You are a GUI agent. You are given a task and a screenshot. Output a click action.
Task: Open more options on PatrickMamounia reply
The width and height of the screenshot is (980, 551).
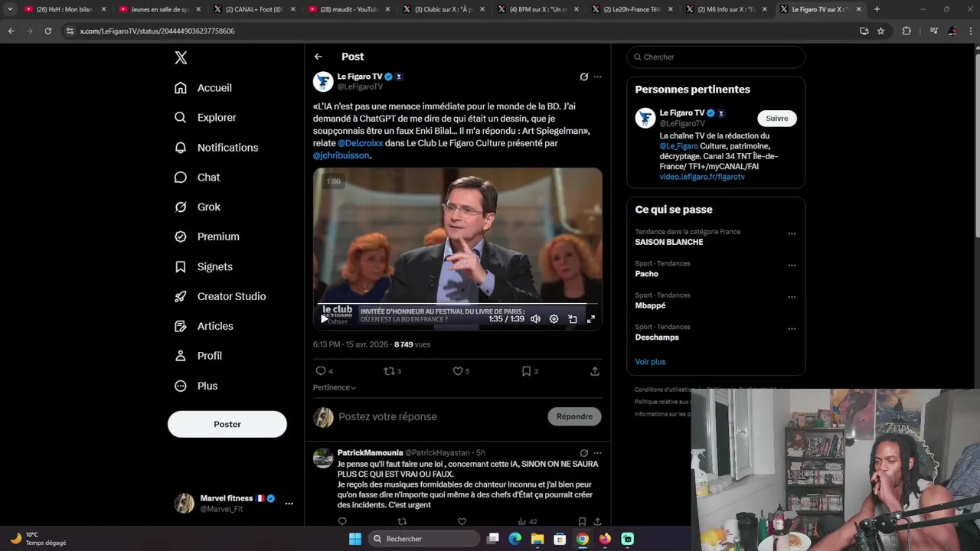click(598, 453)
